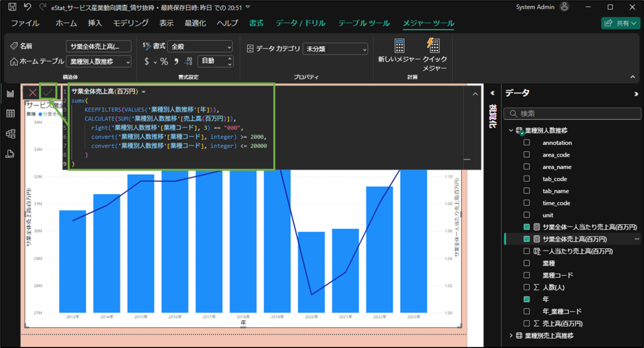The image size is (644, 348).
Task: Click the 2020年 bar in the chart
Action: pos(312,272)
